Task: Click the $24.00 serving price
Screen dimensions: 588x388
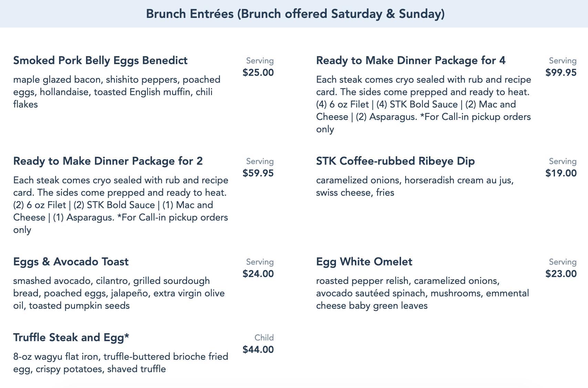Action: [x=258, y=274]
